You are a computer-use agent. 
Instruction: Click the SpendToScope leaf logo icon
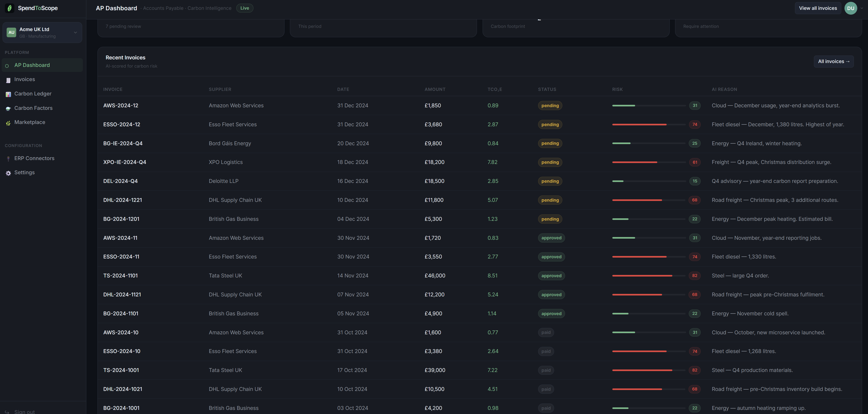click(x=9, y=8)
